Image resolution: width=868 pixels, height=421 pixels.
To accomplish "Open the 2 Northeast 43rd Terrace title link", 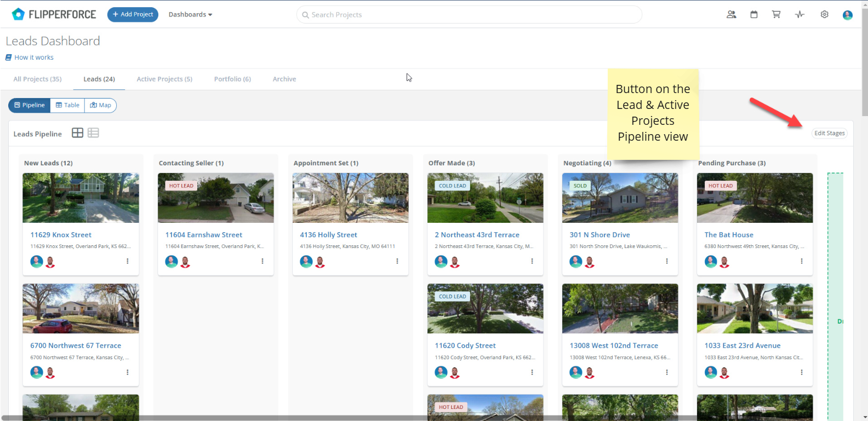I will tap(477, 235).
